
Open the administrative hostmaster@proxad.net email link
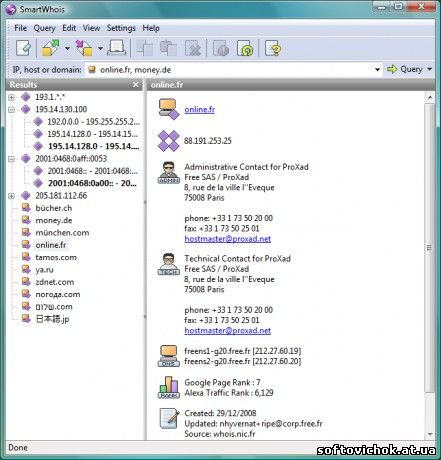click(x=227, y=239)
